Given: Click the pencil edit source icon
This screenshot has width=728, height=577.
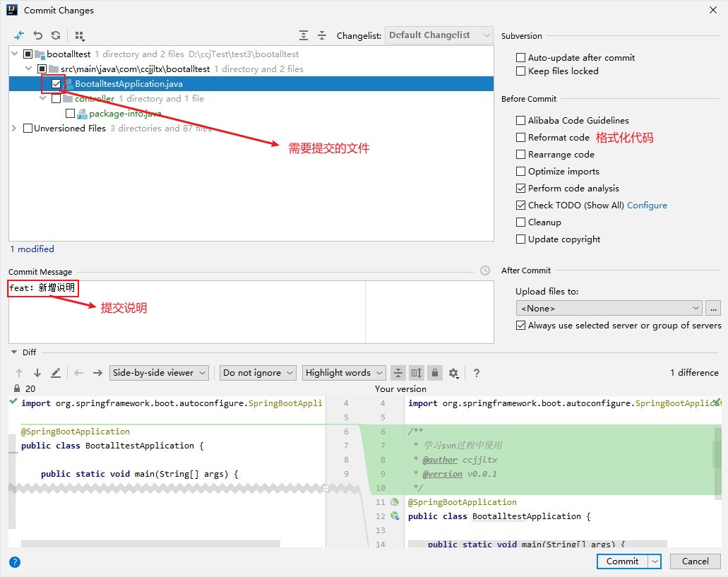Looking at the screenshot, I should 56,373.
